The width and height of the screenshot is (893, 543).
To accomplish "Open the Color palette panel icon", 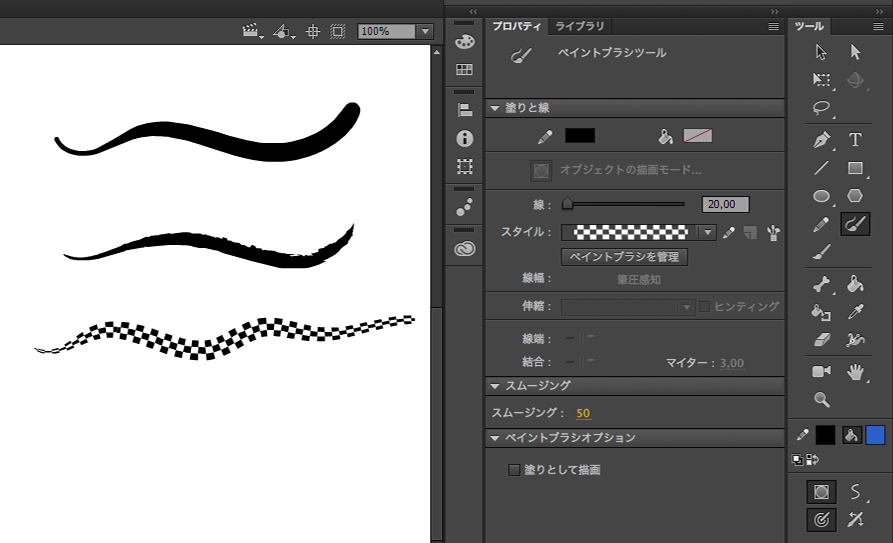I will 465,42.
